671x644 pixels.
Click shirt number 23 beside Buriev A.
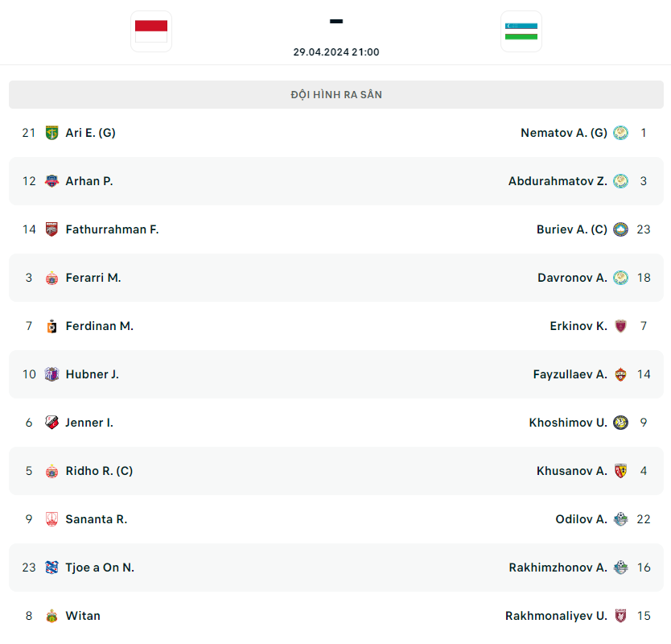(643, 229)
